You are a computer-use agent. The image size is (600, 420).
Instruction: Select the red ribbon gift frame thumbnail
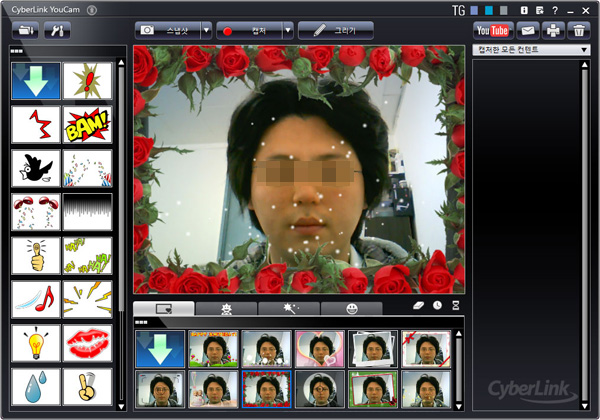pos(426,349)
